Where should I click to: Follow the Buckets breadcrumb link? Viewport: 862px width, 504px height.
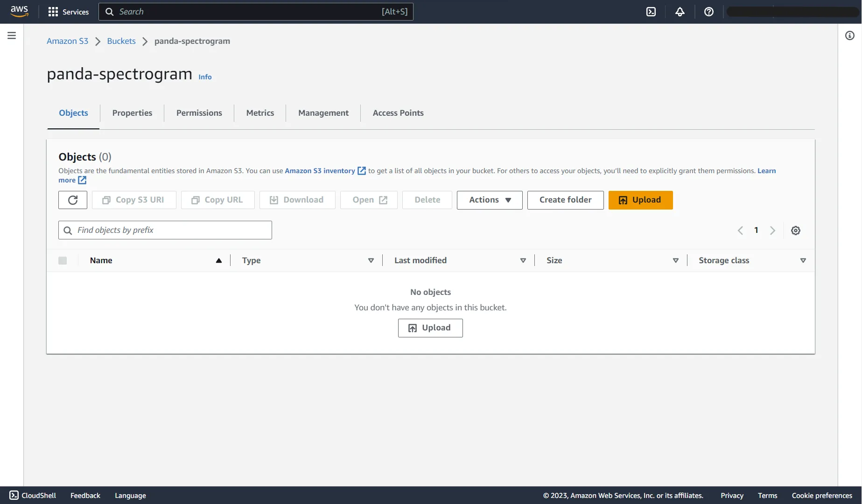(121, 41)
